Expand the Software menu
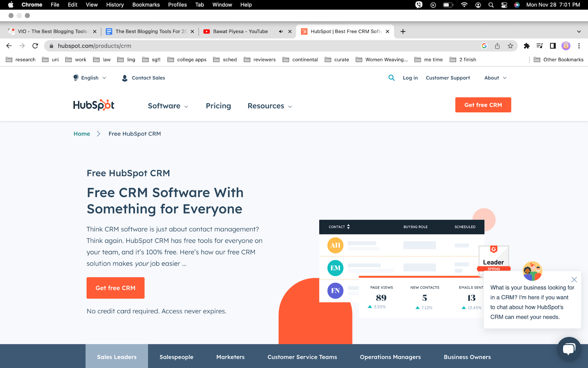588x368 pixels. tap(168, 106)
